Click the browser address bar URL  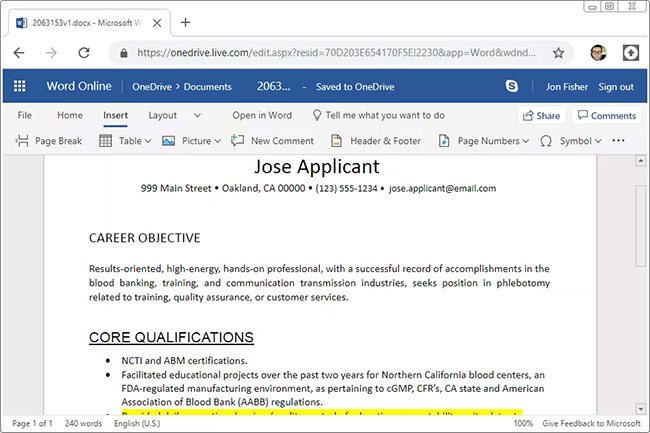click(336, 53)
